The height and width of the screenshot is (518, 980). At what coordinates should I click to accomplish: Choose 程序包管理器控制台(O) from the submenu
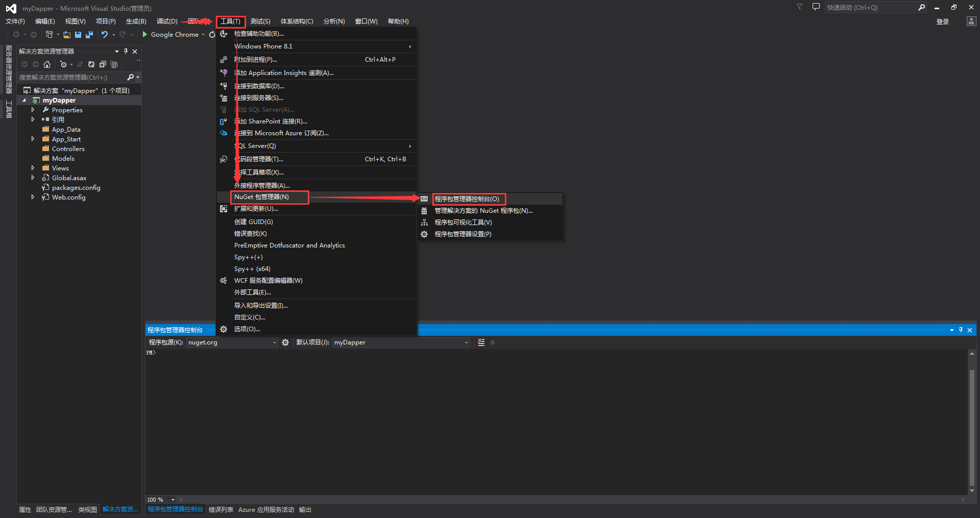490,199
